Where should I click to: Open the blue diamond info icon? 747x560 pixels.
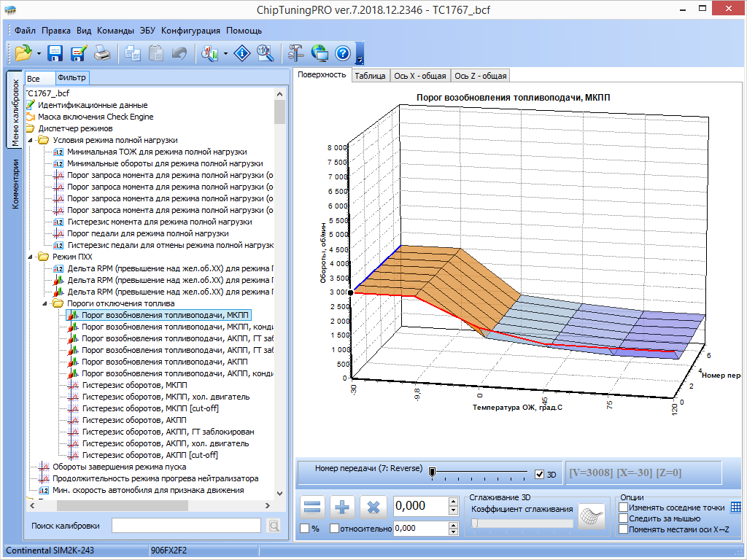click(242, 52)
